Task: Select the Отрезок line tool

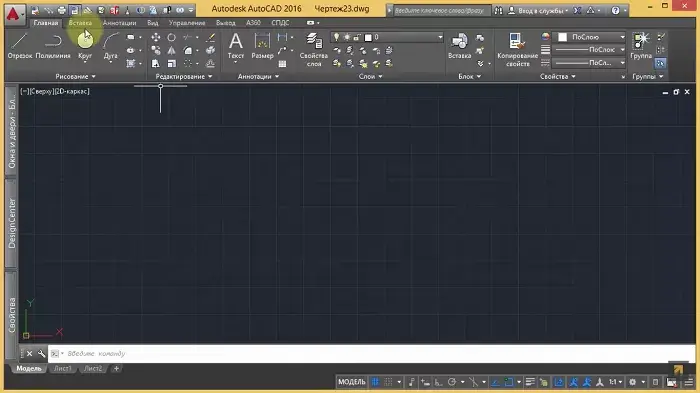Action: [x=20, y=46]
